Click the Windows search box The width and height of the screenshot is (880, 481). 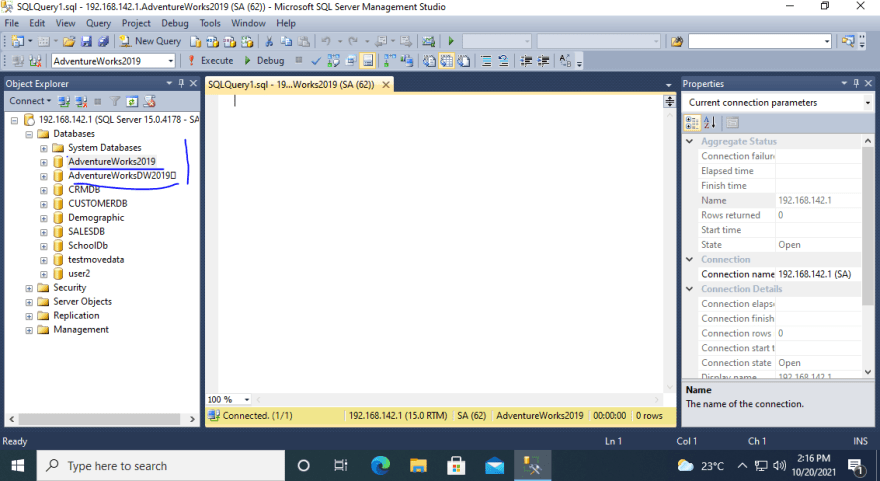point(161,466)
